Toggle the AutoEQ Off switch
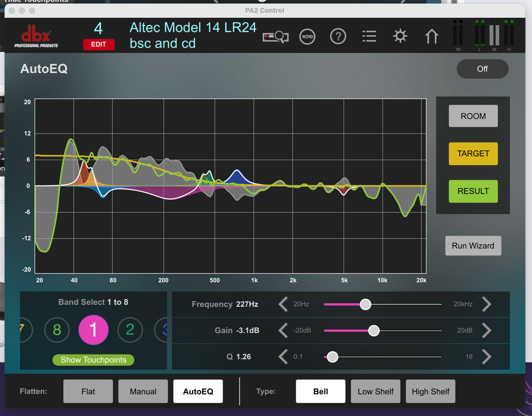 482,69
